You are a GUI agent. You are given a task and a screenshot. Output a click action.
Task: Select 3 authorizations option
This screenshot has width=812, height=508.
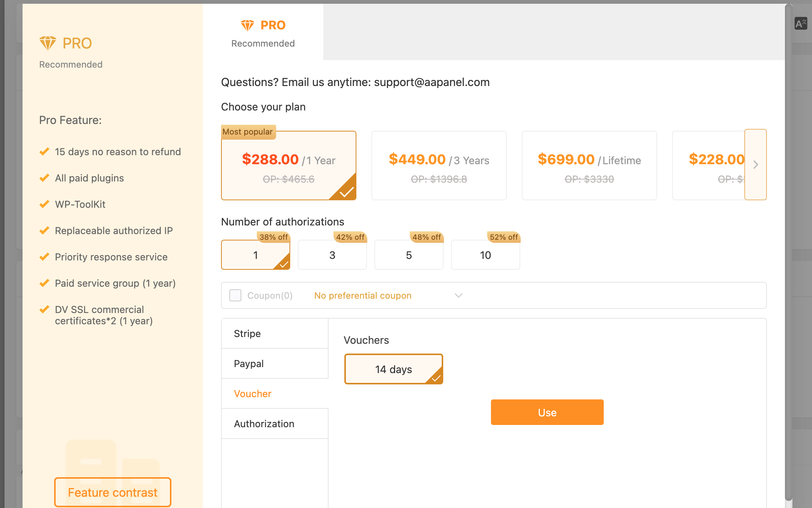point(332,255)
